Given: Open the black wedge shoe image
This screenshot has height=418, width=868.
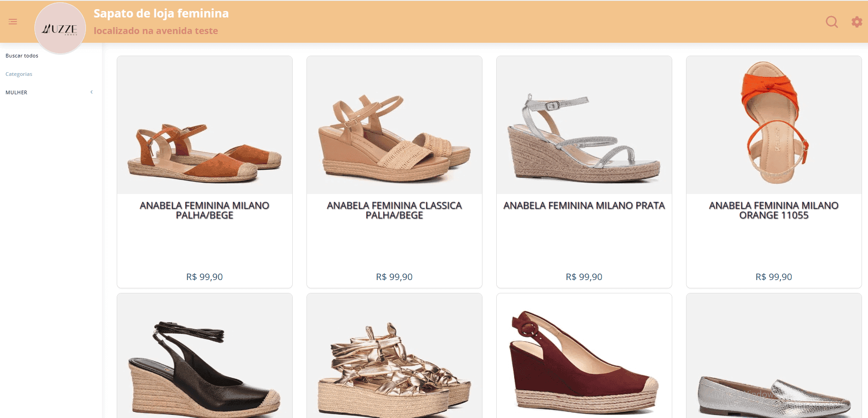Looking at the screenshot, I should click(x=204, y=363).
